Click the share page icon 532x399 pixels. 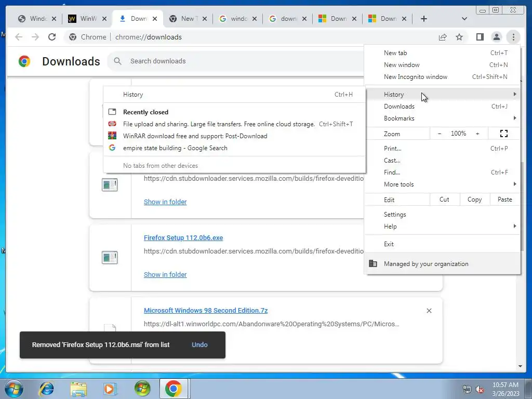pyautogui.click(x=443, y=37)
